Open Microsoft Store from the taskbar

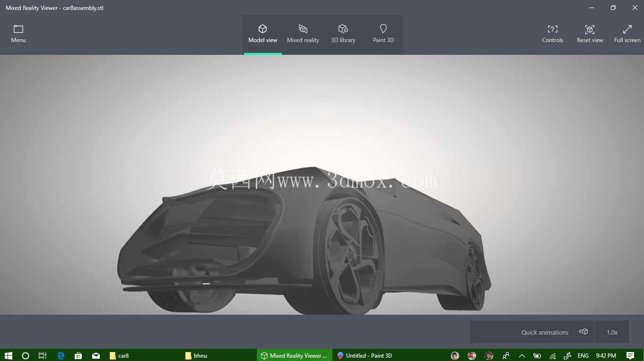click(x=78, y=355)
